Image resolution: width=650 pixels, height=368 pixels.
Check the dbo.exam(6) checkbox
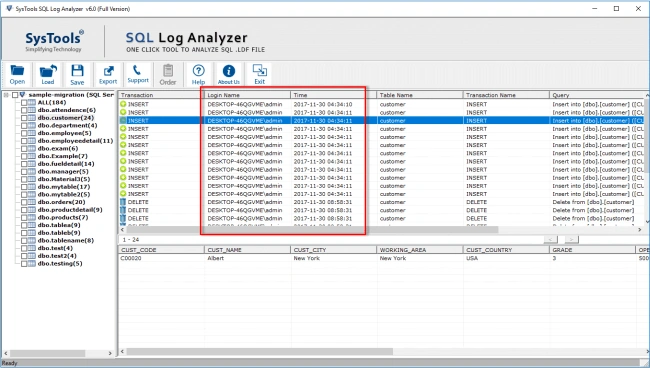(x=24, y=148)
